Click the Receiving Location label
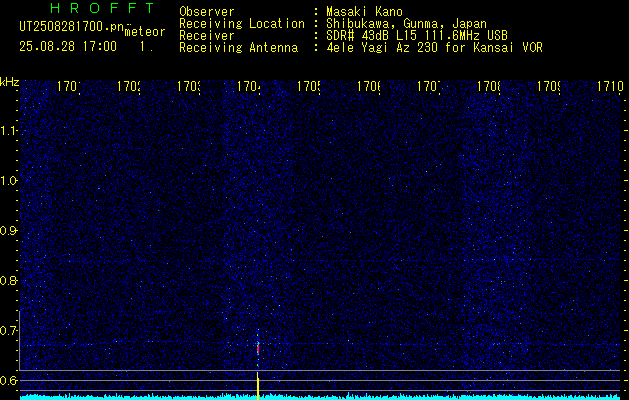This screenshot has height=400, width=629. (242, 24)
